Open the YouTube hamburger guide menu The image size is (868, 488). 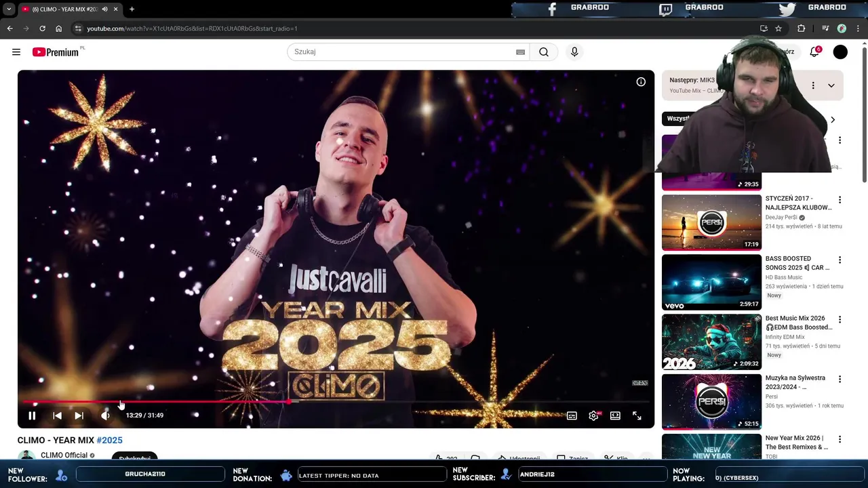point(16,52)
